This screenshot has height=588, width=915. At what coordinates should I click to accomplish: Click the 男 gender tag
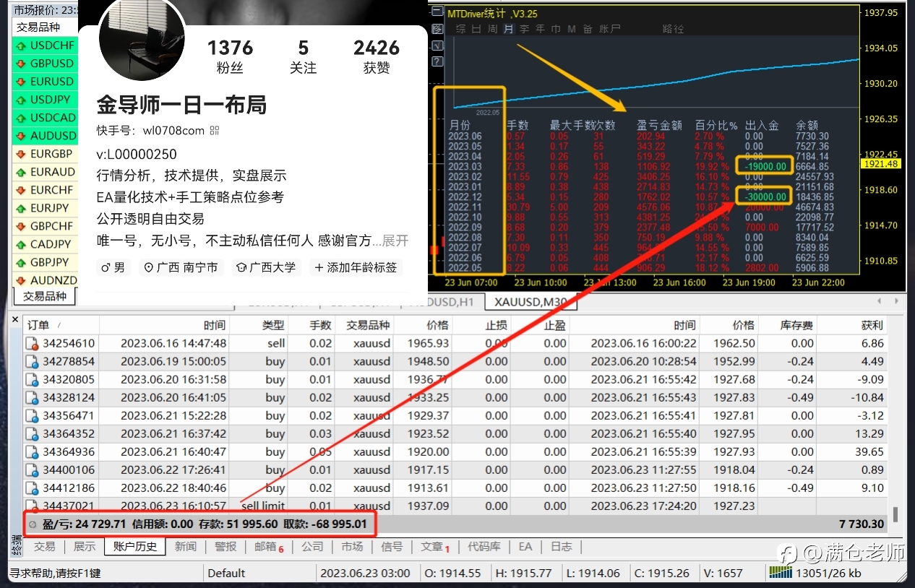pos(113,267)
